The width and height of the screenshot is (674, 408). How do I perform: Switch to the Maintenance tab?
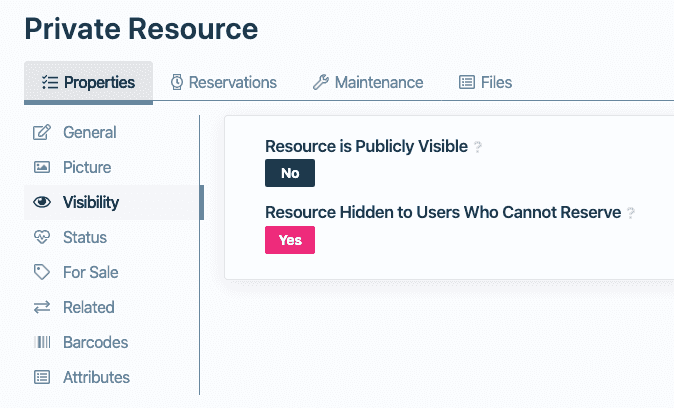click(368, 82)
